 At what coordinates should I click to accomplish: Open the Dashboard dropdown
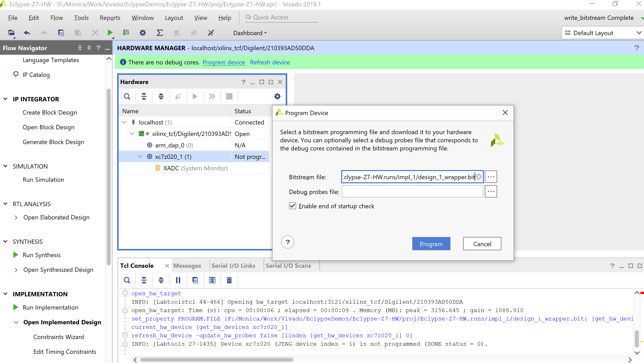250,33
